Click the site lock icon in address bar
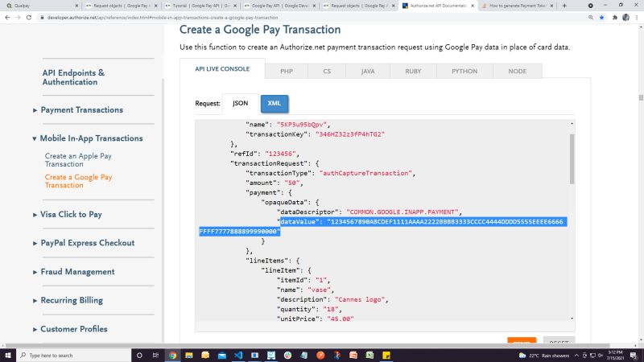The height and width of the screenshot is (362, 644). pos(42,18)
